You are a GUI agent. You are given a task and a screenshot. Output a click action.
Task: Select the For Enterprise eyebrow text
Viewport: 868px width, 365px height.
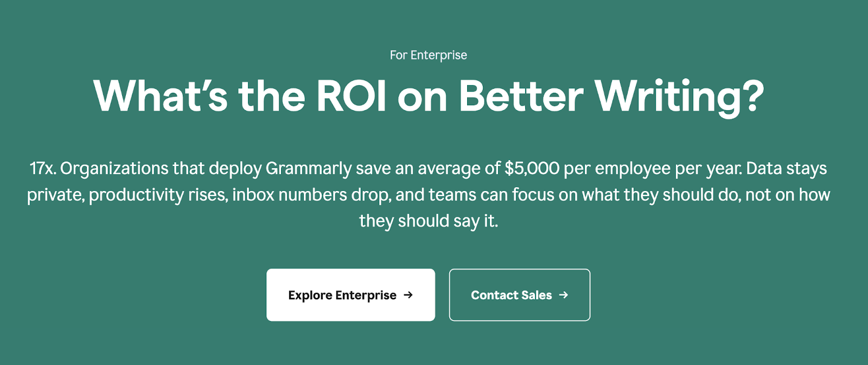[x=428, y=54]
